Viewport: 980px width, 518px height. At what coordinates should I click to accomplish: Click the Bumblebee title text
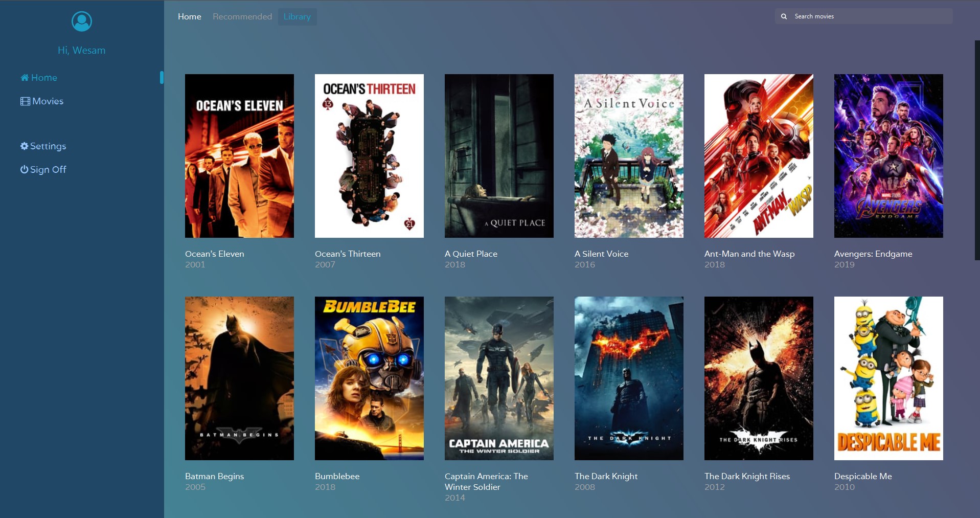click(x=337, y=476)
